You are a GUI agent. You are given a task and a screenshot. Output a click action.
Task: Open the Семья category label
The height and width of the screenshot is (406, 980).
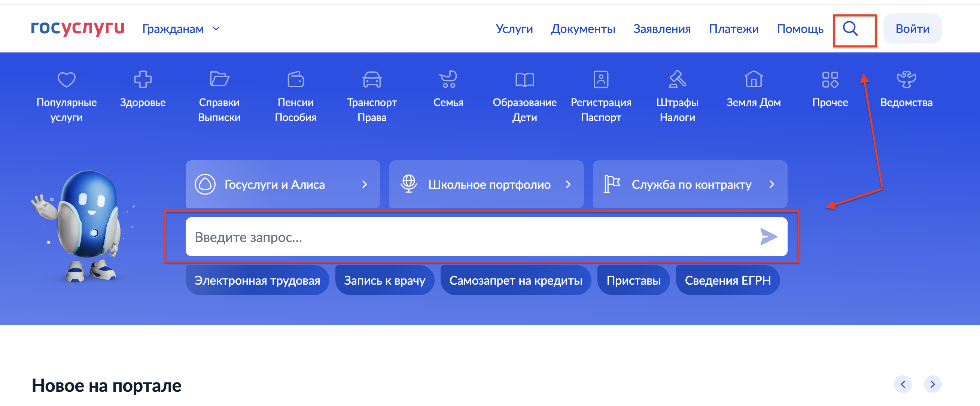(x=448, y=102)
